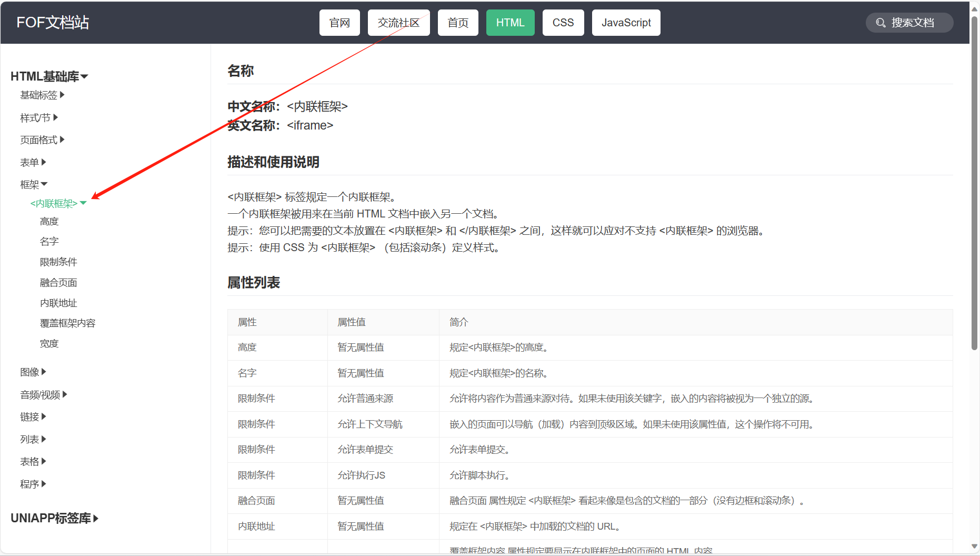Click the 允许执行JS value cell
Screen dimensions: 980x556
click(383, 475)
